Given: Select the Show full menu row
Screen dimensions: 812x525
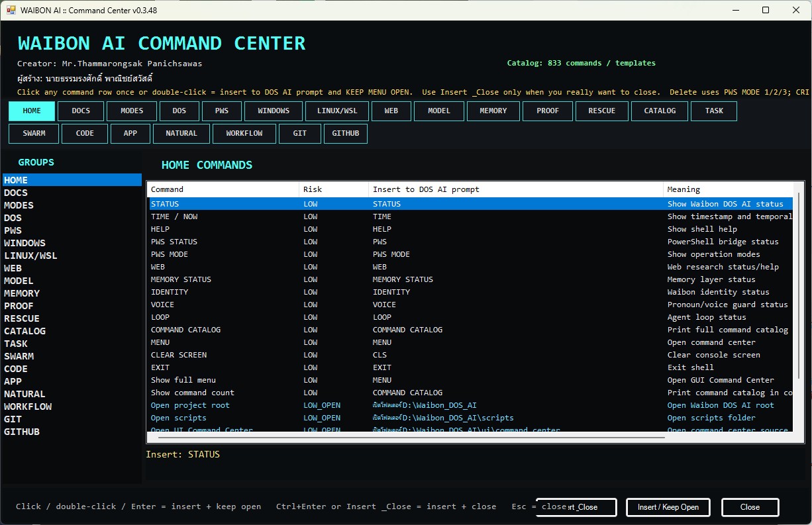Looking at the screenshot, I should point(470,380).
